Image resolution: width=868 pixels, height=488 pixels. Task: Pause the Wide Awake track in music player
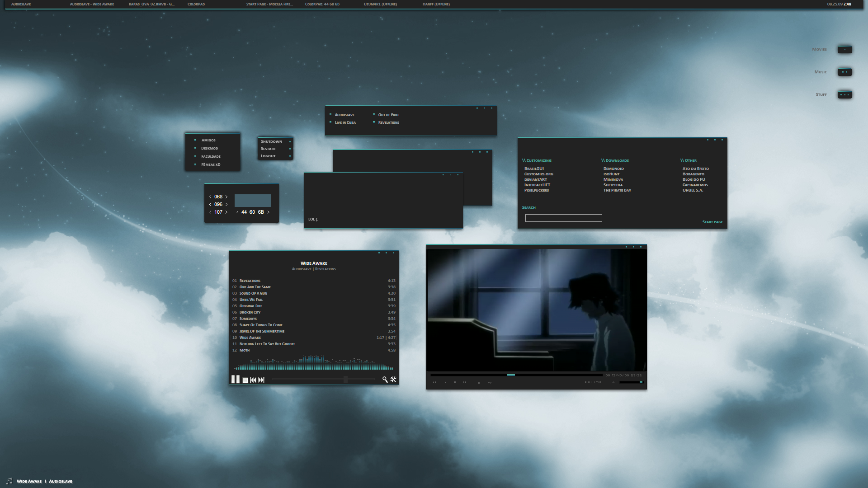pos(236,379)
